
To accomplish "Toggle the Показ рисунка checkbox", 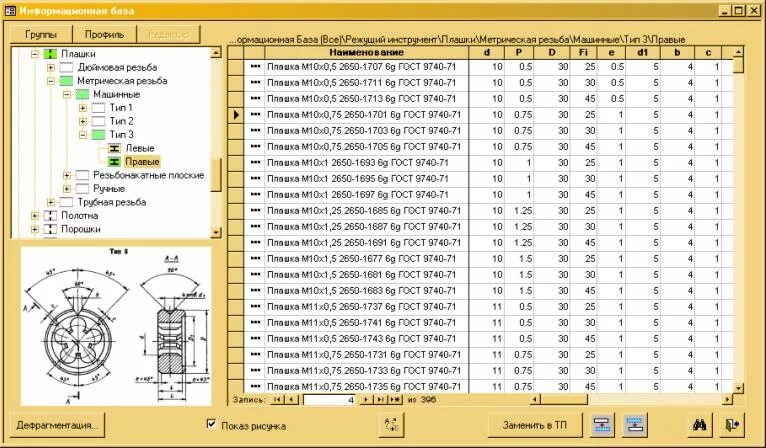I will [x=211, y=424].
